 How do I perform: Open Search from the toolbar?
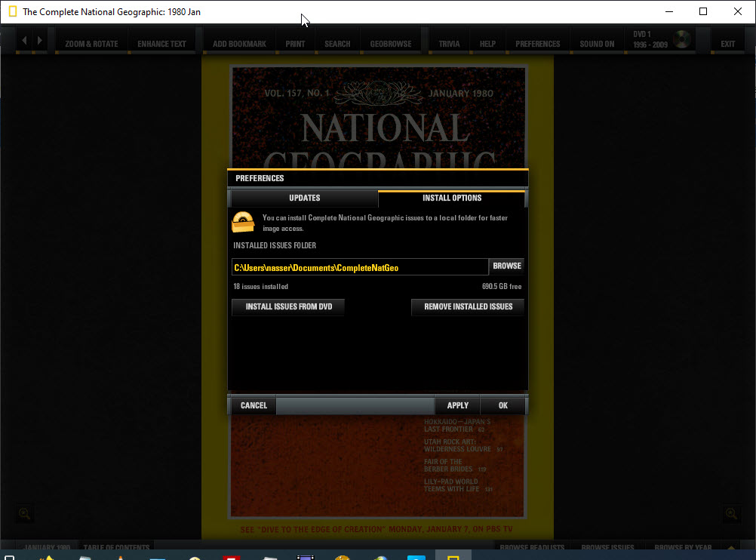point(337,44)
